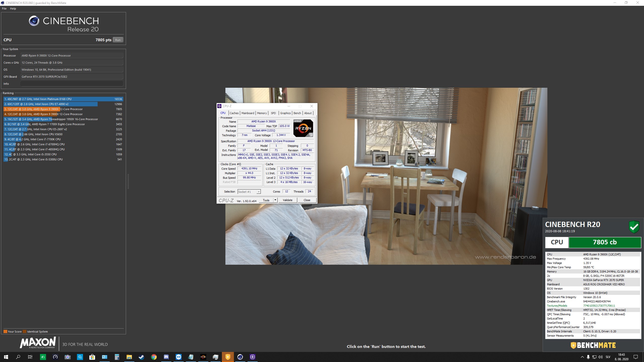Image resolution: width=644 pixels, height=362 pixels.
Task: Expand the Tools dropdown arrow in CPU-Z
Action: click(x=275, y=200)
